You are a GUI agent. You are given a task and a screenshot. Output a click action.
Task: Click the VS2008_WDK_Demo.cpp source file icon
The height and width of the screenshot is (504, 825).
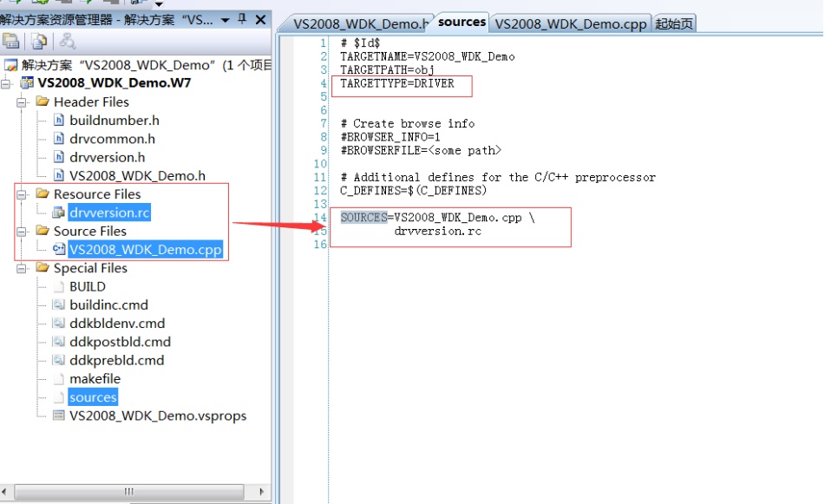(59, 249)
